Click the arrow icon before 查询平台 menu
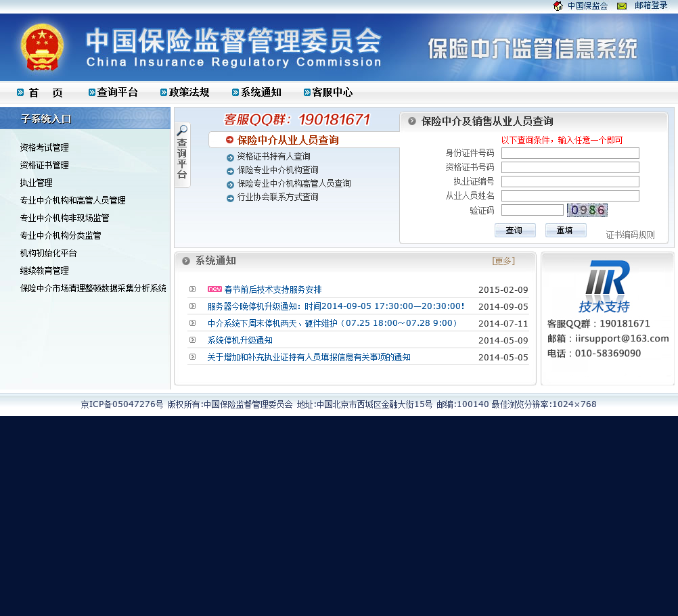This screenshot has height=616, width=678. point(91,92)
